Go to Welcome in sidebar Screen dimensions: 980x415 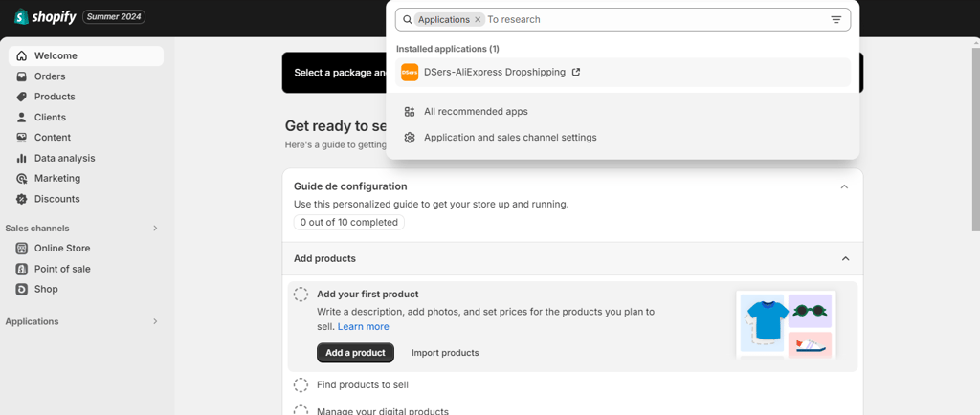click(86, 55)
